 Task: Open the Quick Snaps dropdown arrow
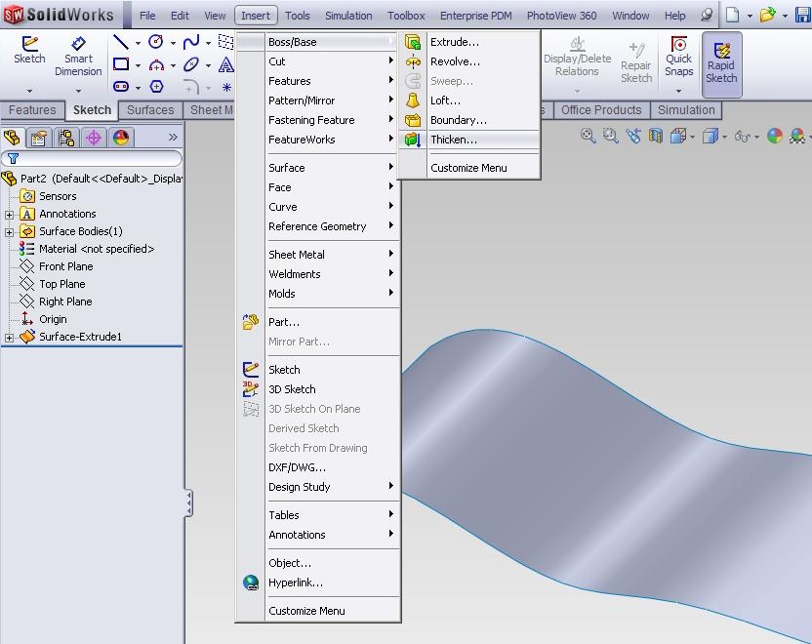tap(678, 91)
